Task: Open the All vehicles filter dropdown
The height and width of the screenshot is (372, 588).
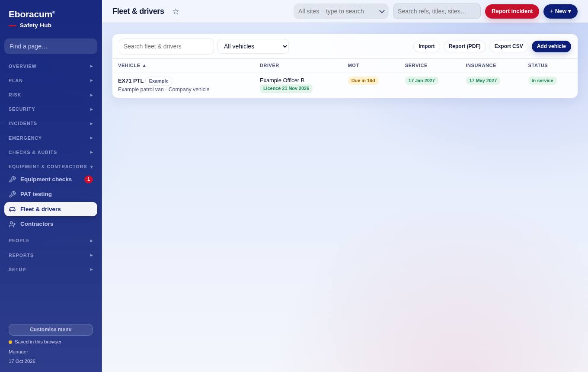Action: 253,46
